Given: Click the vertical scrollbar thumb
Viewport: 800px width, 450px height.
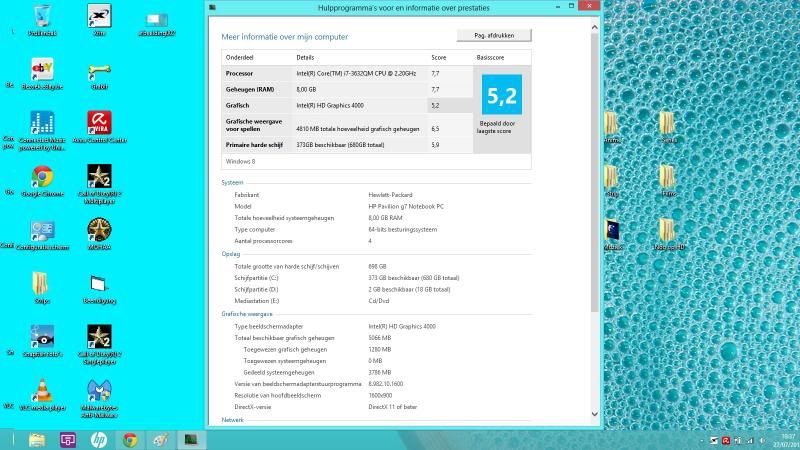Looking at the screenshot, I should (594, 172).
